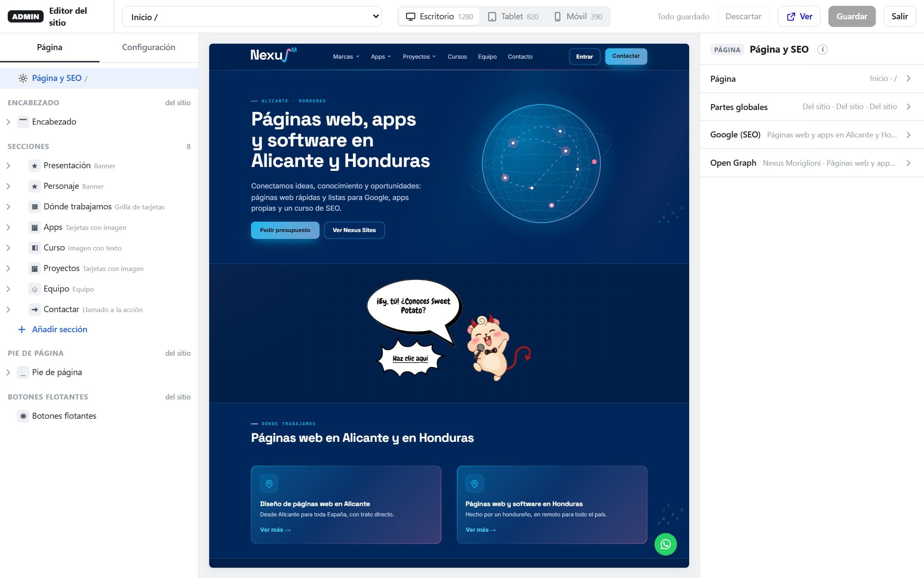Screen dimensions: 924x578
Task: Click the star icon beside Presentación
Action: pos(35,166)
